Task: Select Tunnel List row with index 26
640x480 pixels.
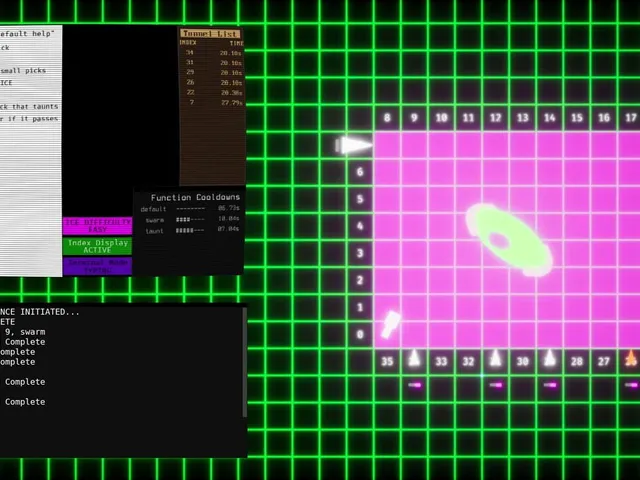Action: coord(213,82)
